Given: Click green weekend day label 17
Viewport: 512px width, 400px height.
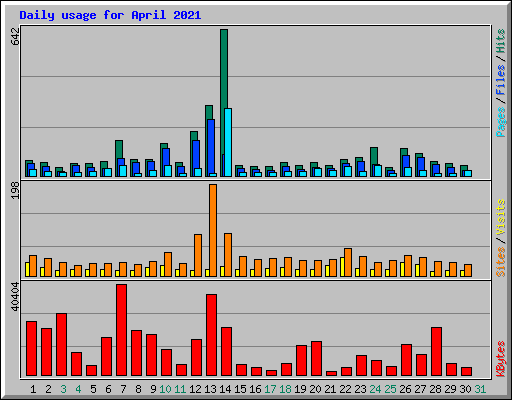Looking at the screenshot, I should [270, 389].
